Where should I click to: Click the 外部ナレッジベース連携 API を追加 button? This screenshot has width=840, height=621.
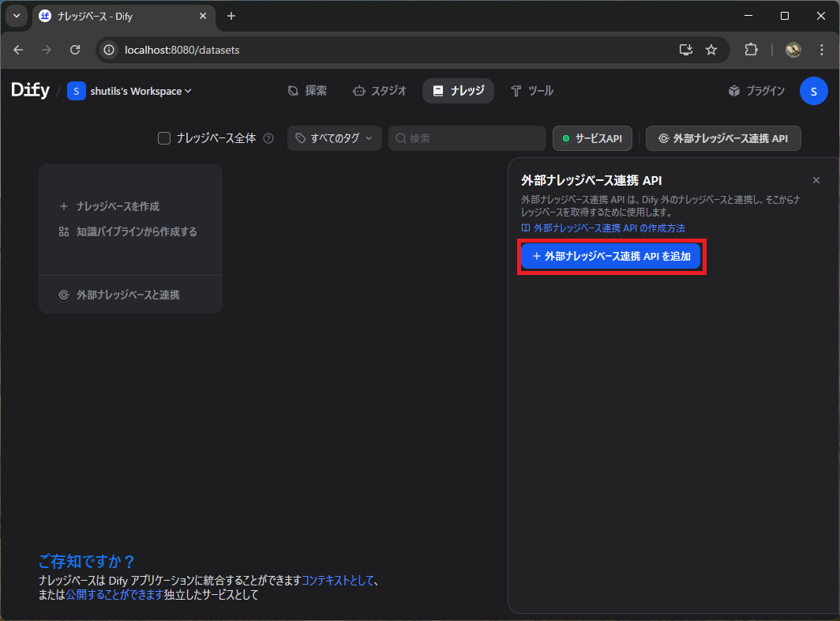[611, 256]
